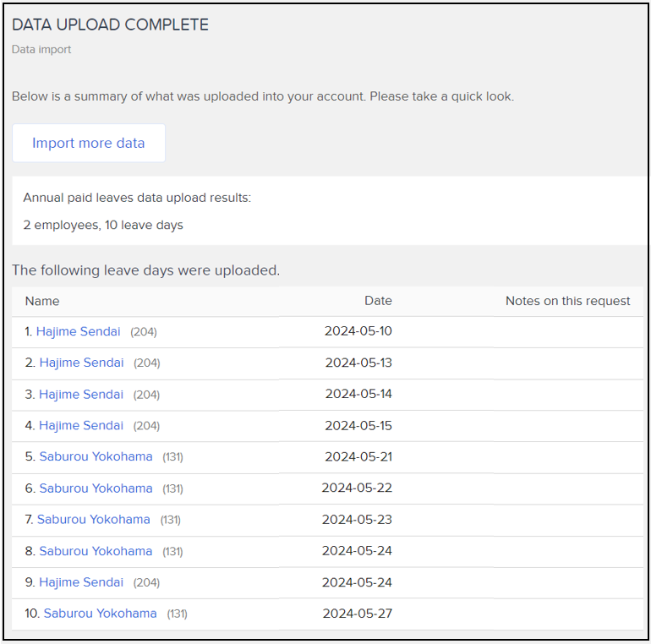The image size is (651, 644).
Task: Click the DATA UPLOAD COMPLETE heading
Action: pos(110,25)
